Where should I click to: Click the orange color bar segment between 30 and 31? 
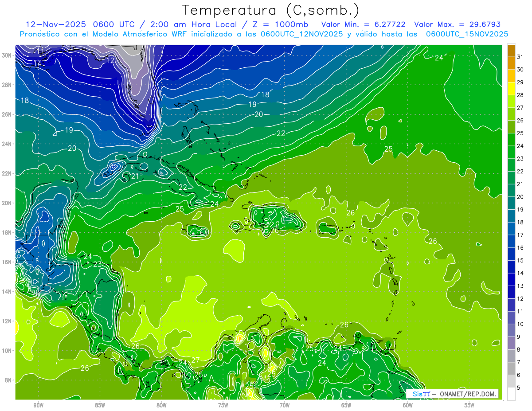(511, 63)
